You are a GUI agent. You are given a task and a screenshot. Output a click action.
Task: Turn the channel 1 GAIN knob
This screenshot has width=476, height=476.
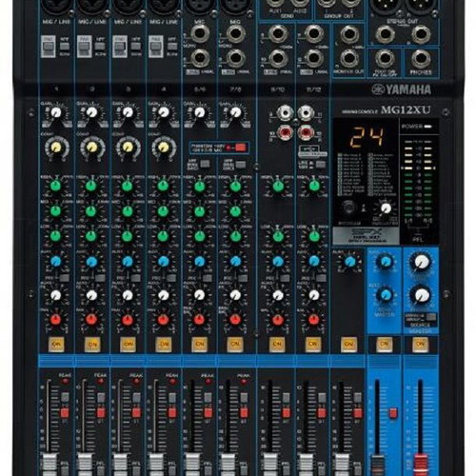point(56,112)
